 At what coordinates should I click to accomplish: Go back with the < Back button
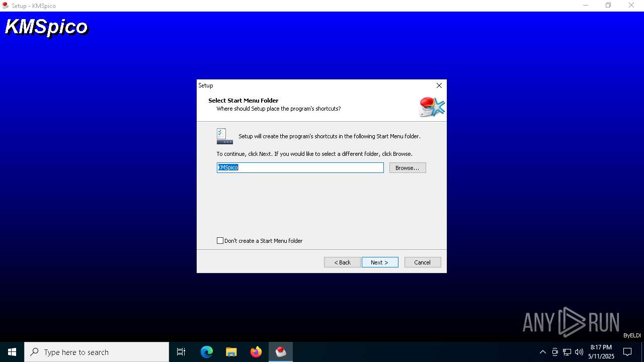coord(342,262)
